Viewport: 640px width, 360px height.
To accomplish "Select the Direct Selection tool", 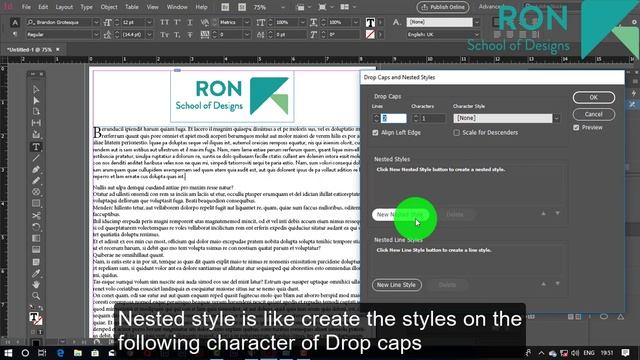I will [x=36, y=100].
